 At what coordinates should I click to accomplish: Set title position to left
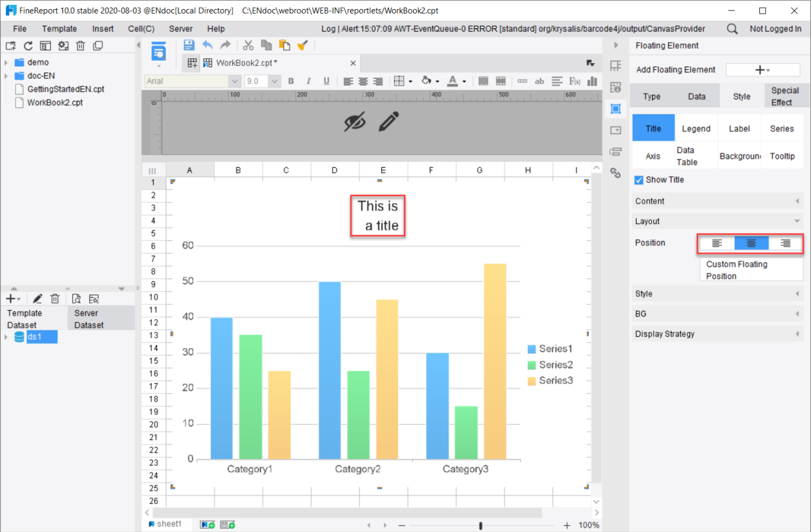pos(717,243)
